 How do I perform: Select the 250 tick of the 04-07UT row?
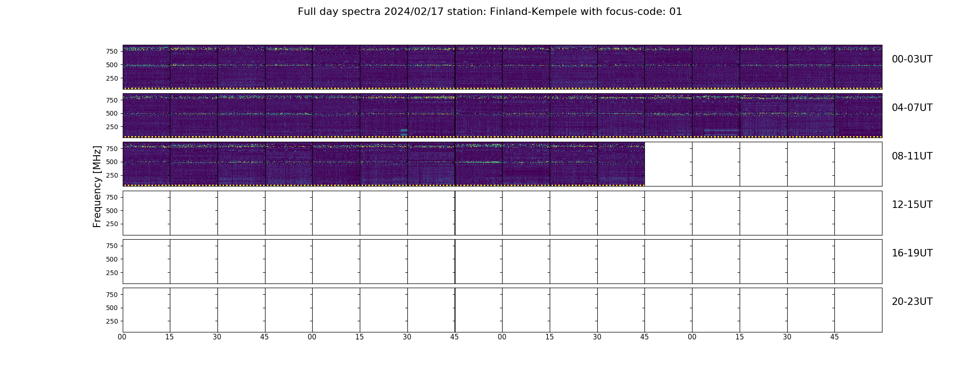pos(112,127)
